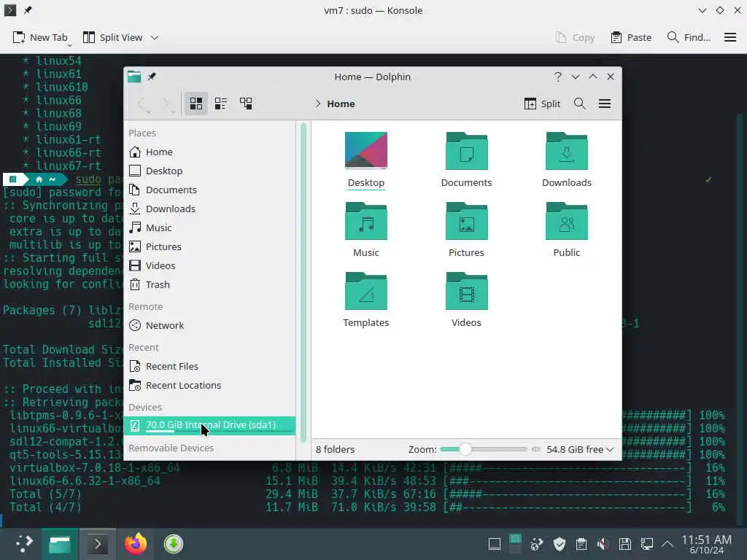
Task: Click Paste in Konsole toolbar
Action: (x=631, y=38)
